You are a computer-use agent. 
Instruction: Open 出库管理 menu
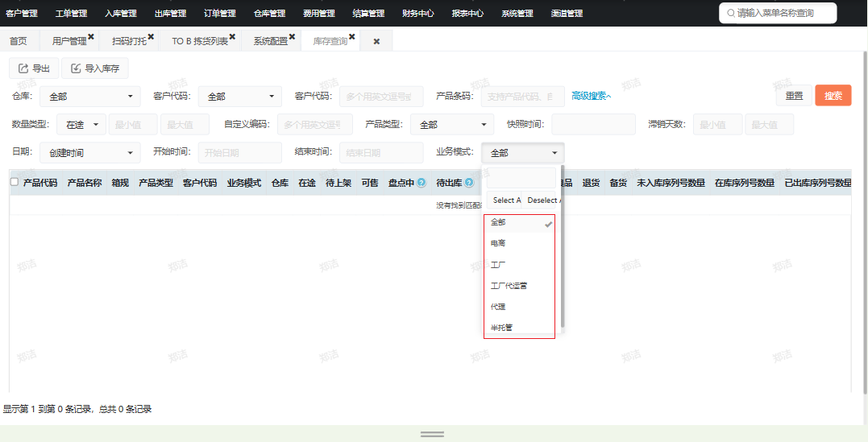[x=170, y=13]
